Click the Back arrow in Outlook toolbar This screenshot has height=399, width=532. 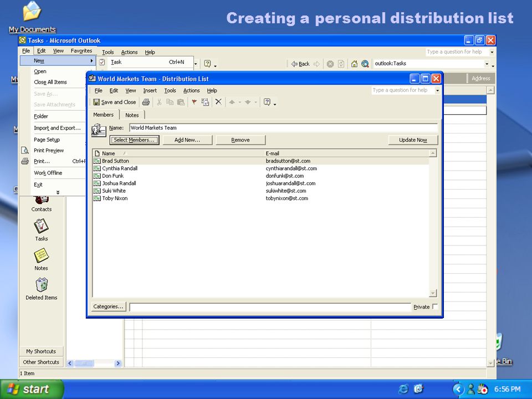[x=300, y=64]
